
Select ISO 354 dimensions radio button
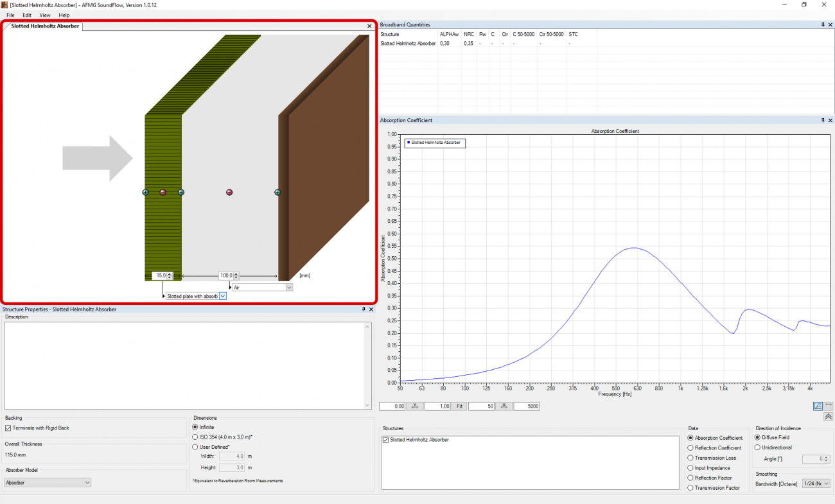coord(195,437)
